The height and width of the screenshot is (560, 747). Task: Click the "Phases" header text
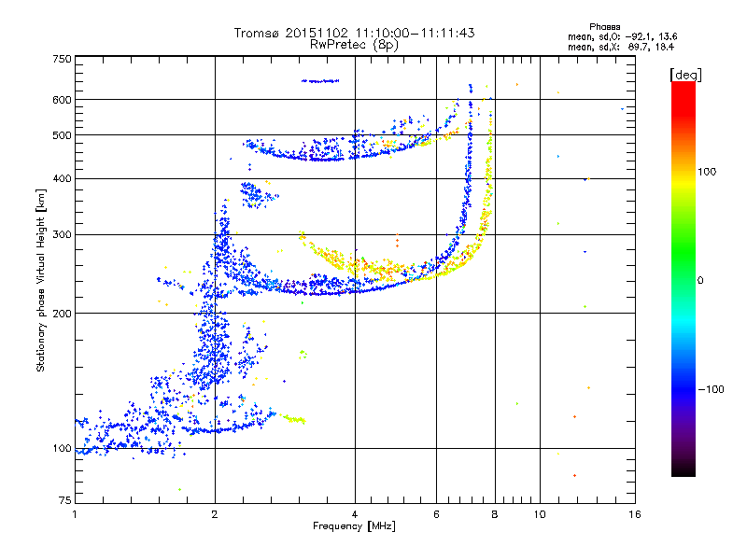pos(604,27)
